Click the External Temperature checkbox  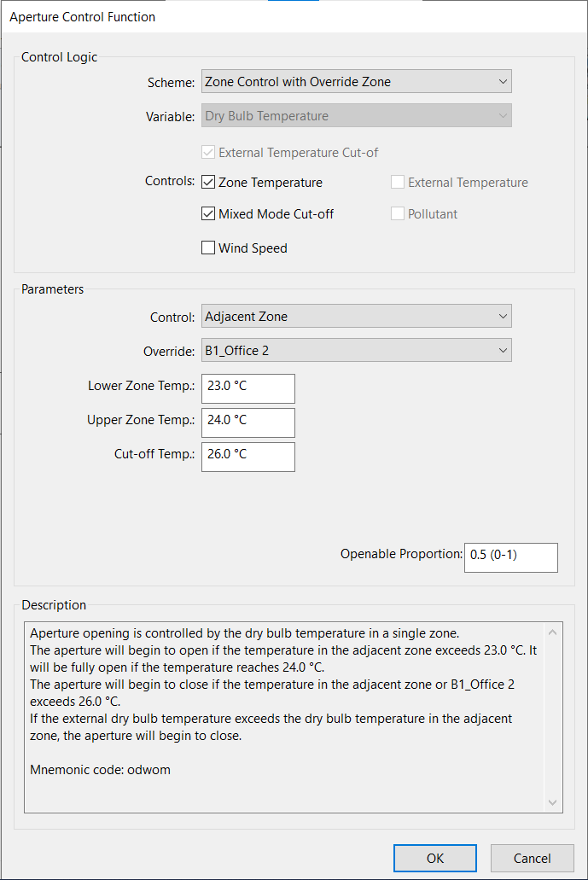(398, 182)
